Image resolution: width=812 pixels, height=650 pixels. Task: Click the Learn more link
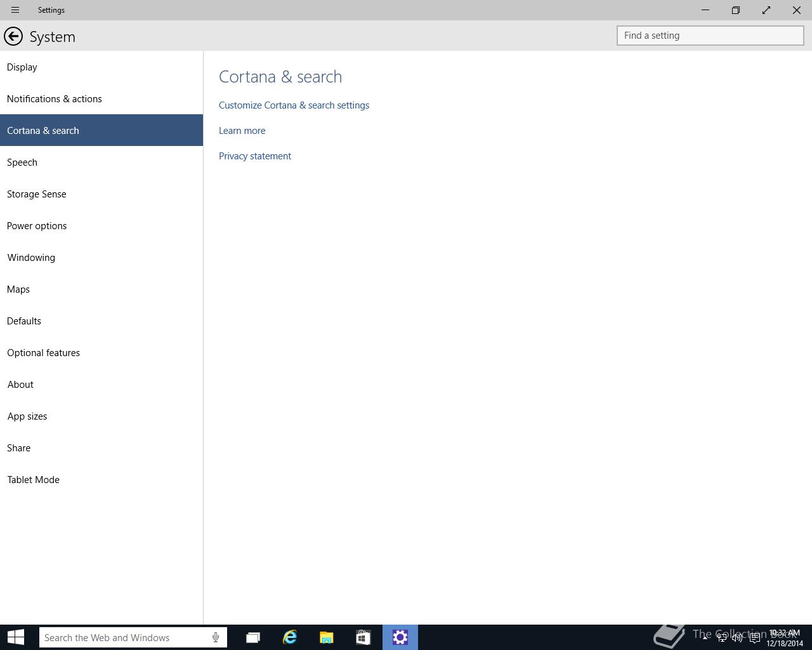(x=242, y=131)
